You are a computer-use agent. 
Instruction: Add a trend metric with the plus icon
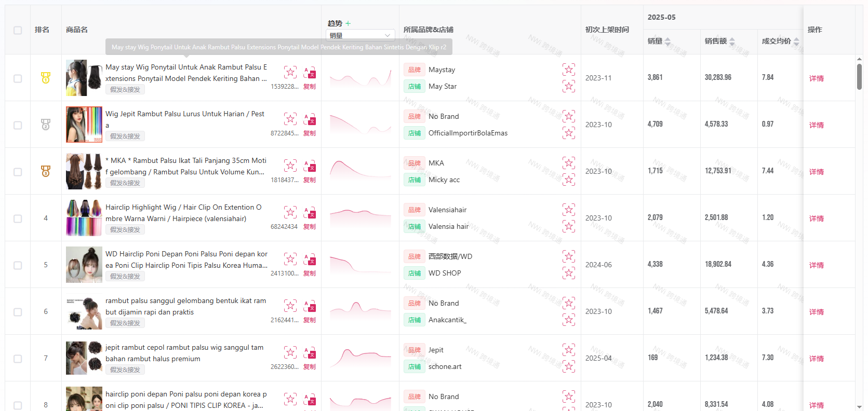tap(348, 23)
